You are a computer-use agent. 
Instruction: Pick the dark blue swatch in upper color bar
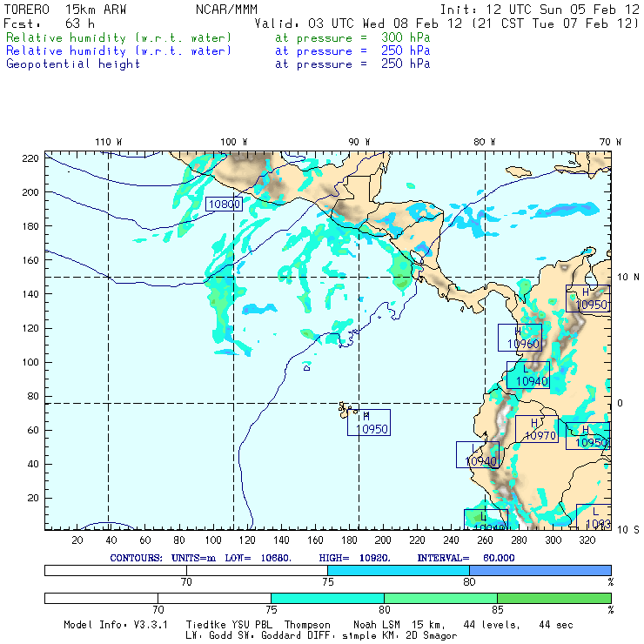pyautogui.click(x=540, y=569)
